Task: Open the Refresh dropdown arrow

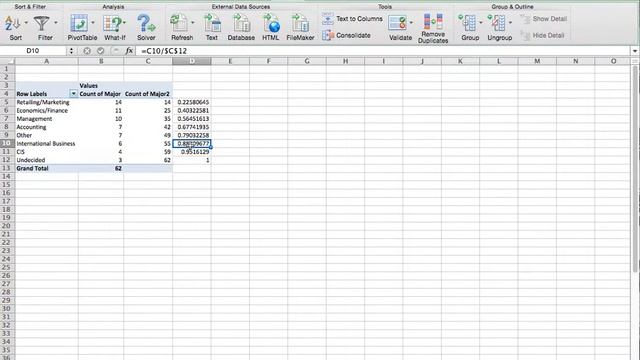Action: click(x=193, y=23)
